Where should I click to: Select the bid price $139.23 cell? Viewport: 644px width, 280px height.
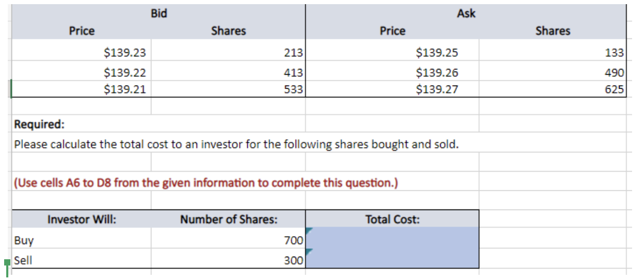click(81, 52)
